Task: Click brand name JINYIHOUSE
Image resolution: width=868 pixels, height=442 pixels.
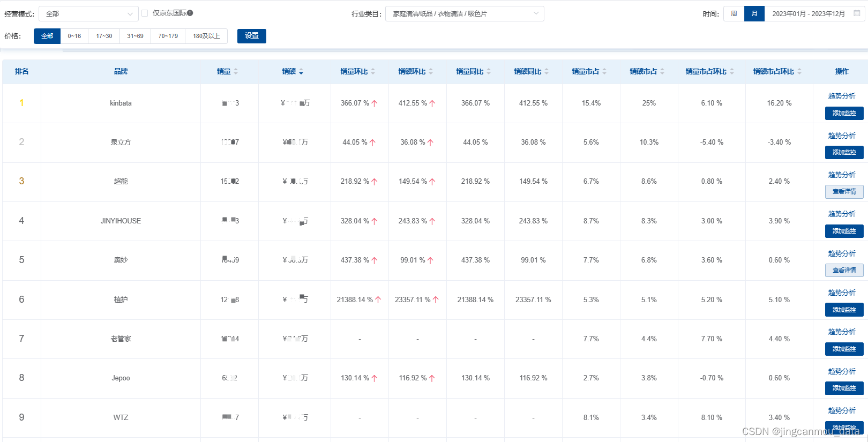Action: pos(121,221)
